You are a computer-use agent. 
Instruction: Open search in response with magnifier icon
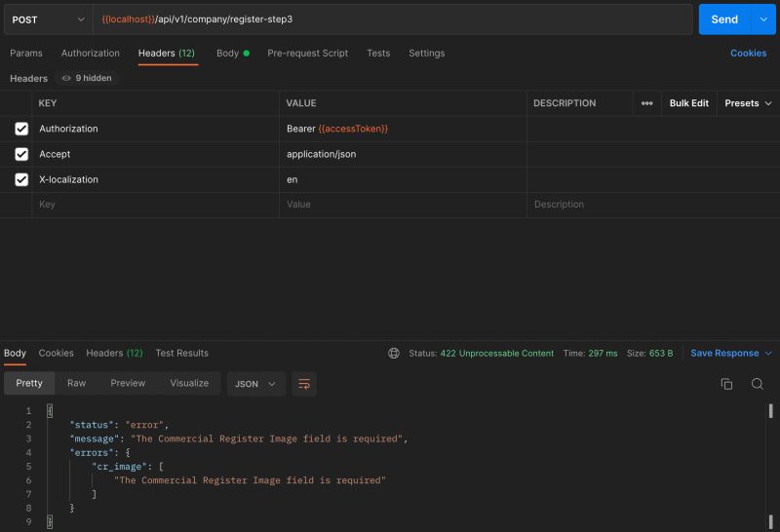pyautogui.click(x=758, y=384)
